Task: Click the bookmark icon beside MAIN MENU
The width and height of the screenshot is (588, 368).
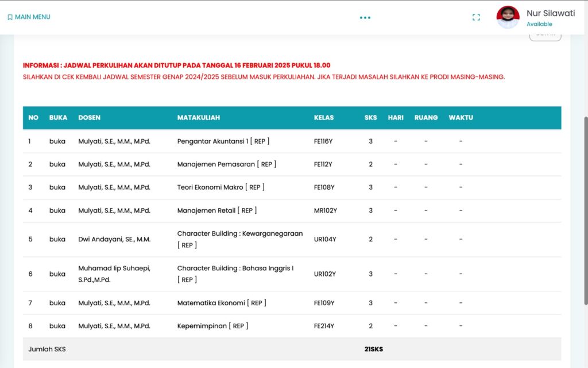Action: (x=10, y=17)
